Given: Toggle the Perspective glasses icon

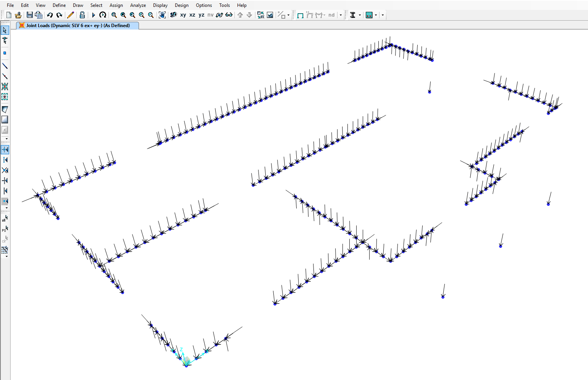Looking at the screenshot, I should tap(229, 15).
